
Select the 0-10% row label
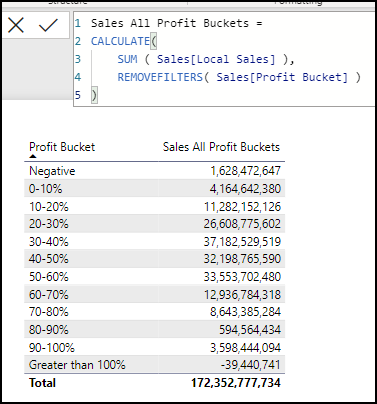46,189
